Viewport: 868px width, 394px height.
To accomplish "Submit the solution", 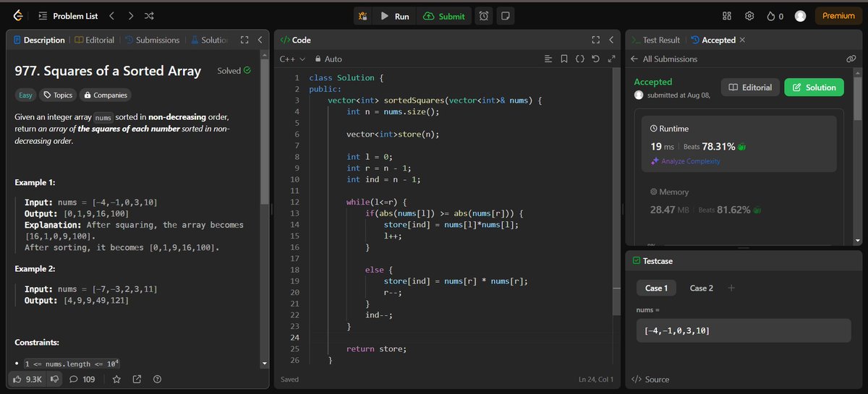I will point(445,16).
